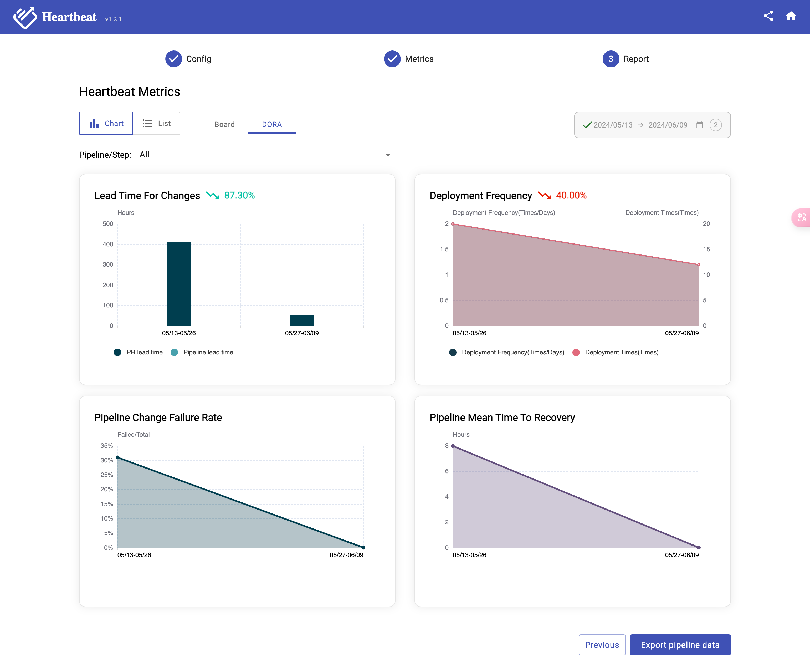This screenshot has height=672, width=810.
Task: Switch to List view
Action: tap(156, 124)
